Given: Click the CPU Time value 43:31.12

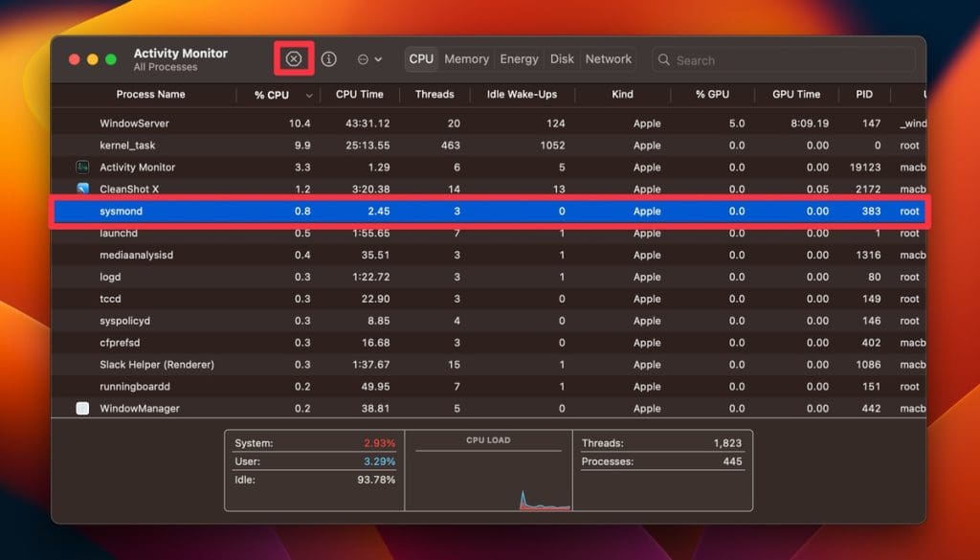Looking at the screenshot, I should (367, 123).
